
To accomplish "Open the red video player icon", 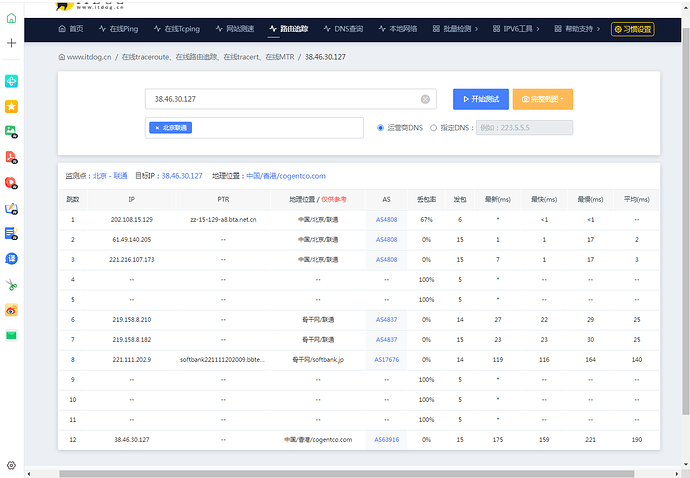I will 11,183.
